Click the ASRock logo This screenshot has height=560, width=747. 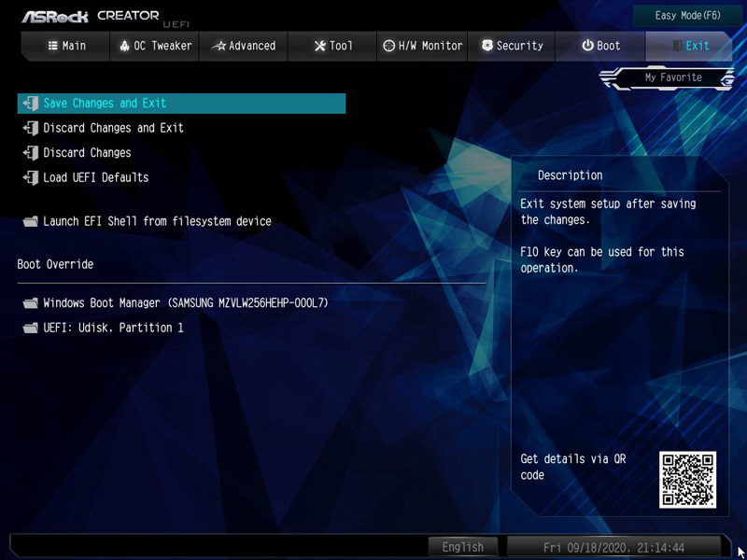pyautogui.click(x=55, y=17)
